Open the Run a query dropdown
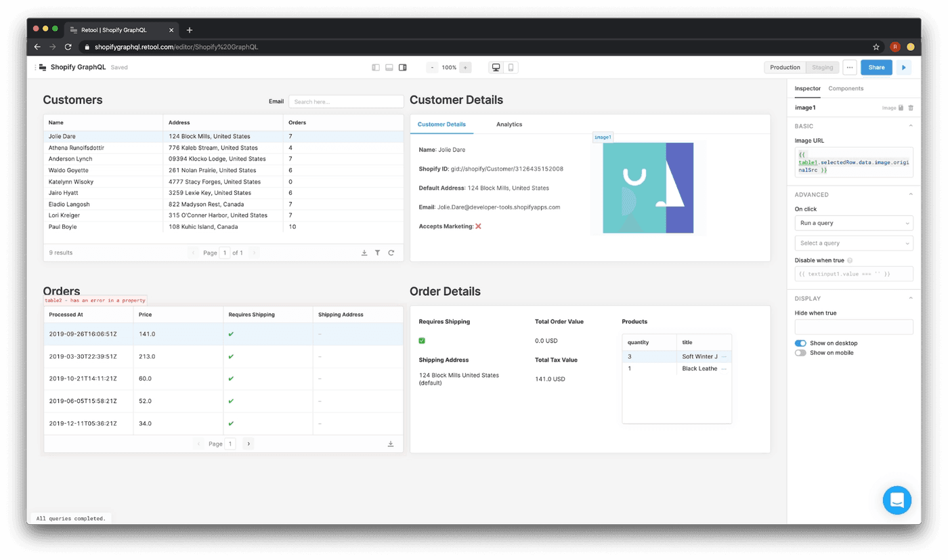Viewport: 948px width, 560px height. pos(853,223)
